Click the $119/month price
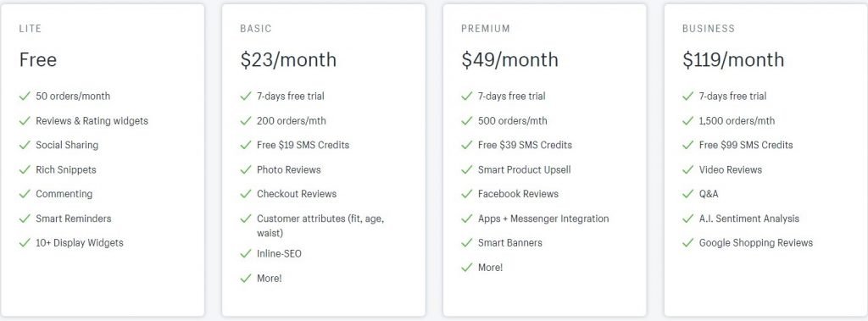Viewport: 868px width, 321px height. tap(733, 59)
